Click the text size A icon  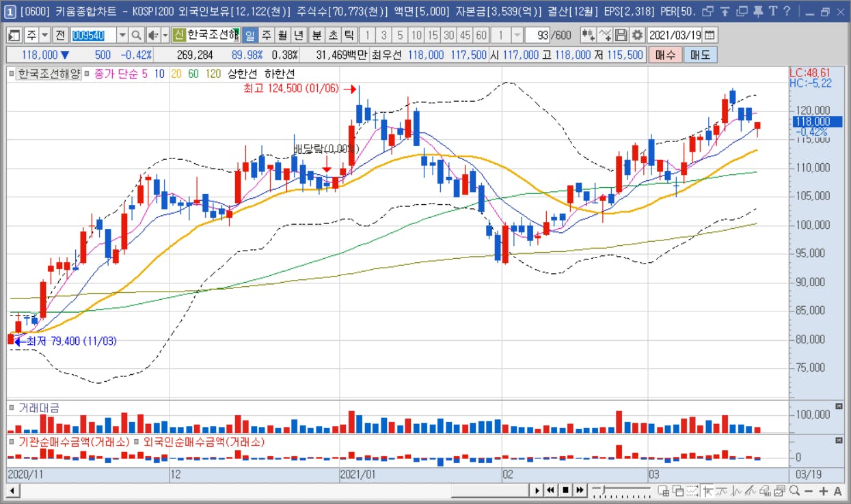click(837, 490)
